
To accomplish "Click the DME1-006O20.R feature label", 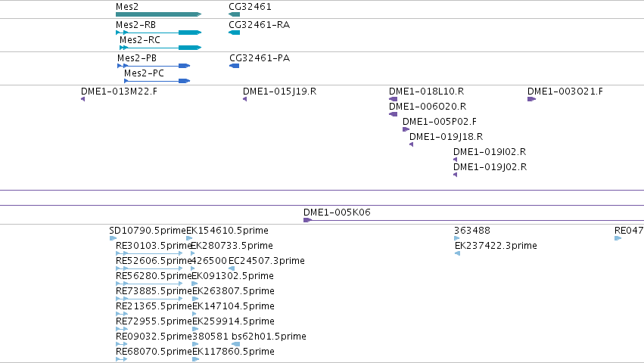I will click(428, 107).
